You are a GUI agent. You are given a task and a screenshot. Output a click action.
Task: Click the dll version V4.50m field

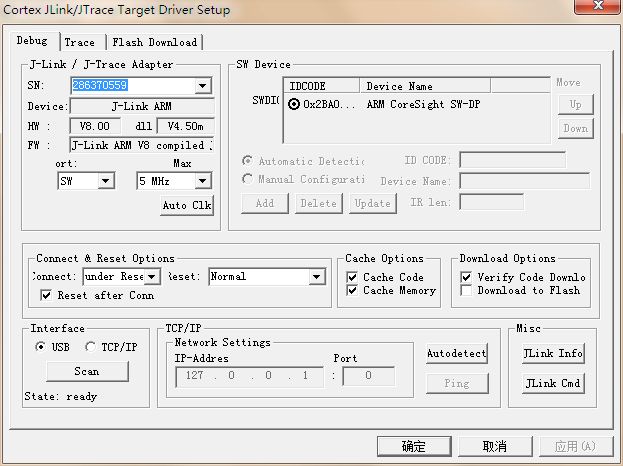186,126
